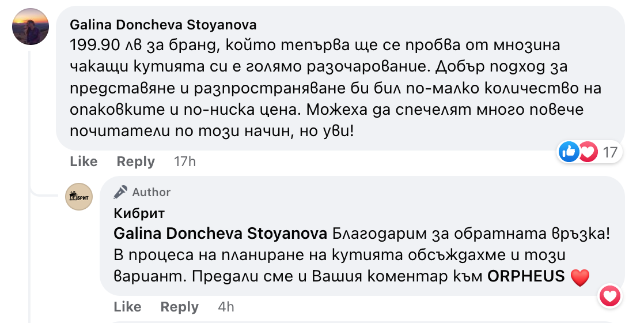Open the Кибрит page name link
The width and height of the screenshot is (644, 323).
pyautogui.click(x=139, y=213)
